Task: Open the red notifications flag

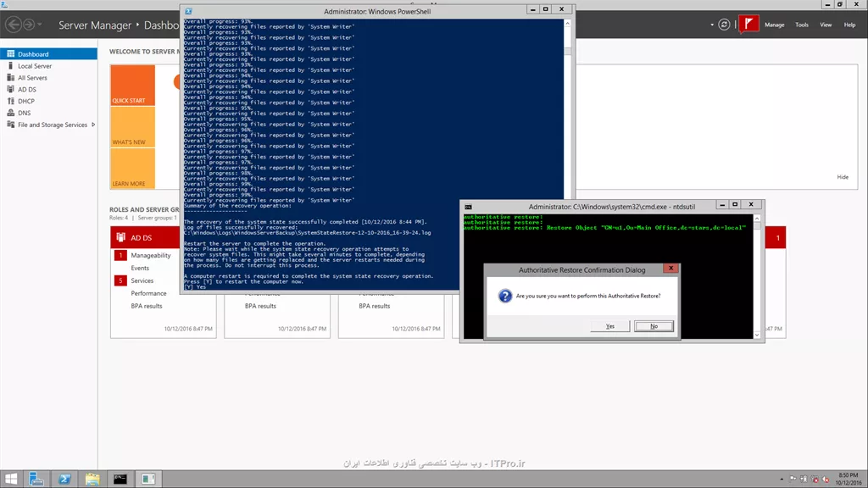Action: coord(749,24)
